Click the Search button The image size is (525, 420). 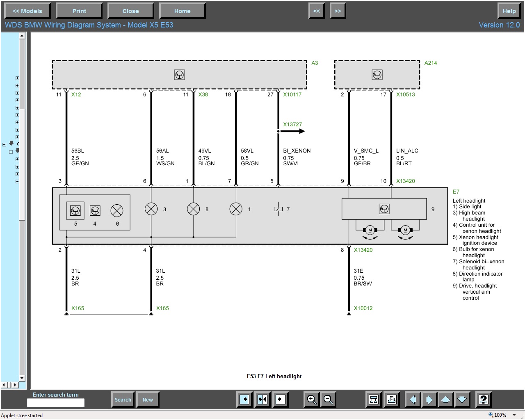pos(123,399)
